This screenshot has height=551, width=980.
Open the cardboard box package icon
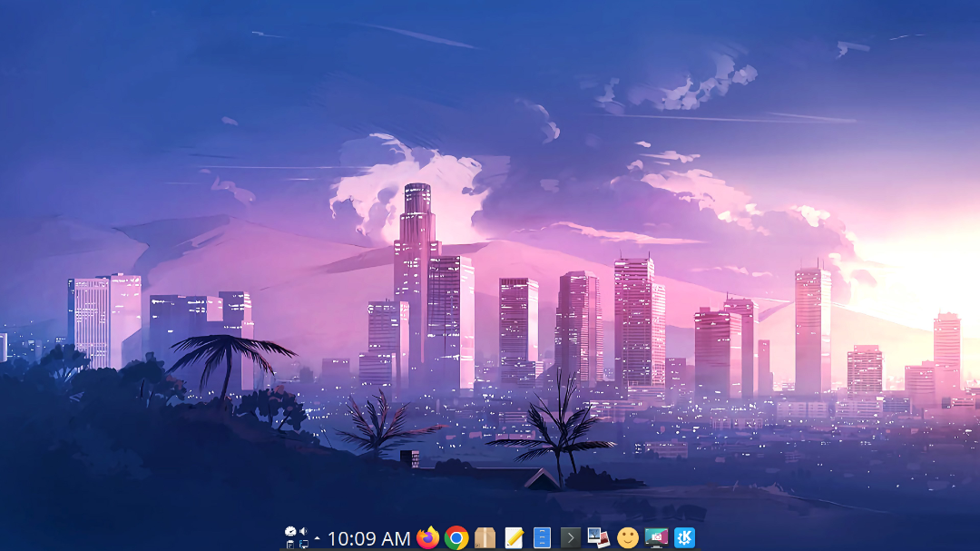click(x=485, y=538)
